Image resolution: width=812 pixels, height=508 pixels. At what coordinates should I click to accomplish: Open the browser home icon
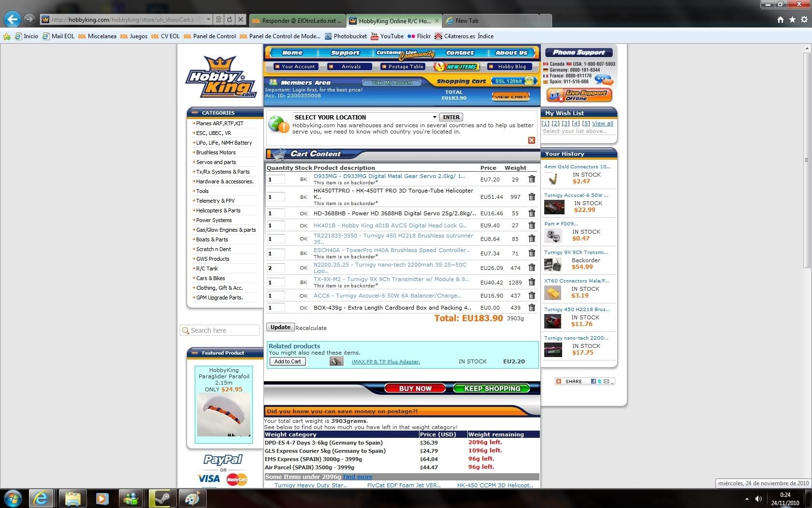(780, 20)
